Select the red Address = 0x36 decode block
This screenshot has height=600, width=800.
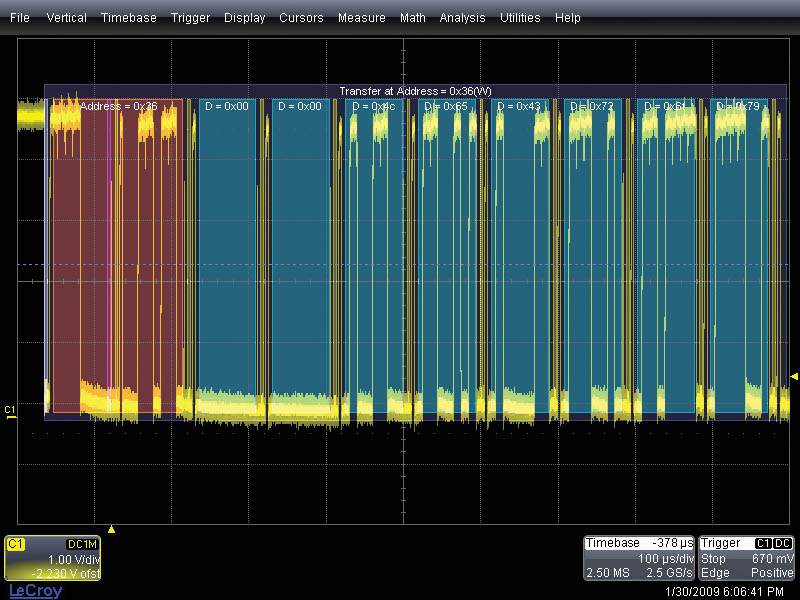coord(115,250)
